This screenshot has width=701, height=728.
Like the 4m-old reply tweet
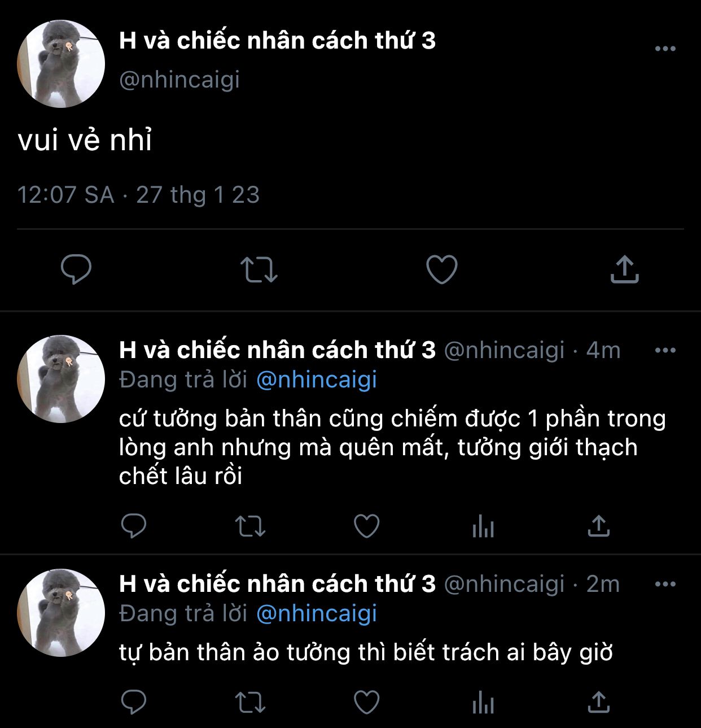pos(366,526)
